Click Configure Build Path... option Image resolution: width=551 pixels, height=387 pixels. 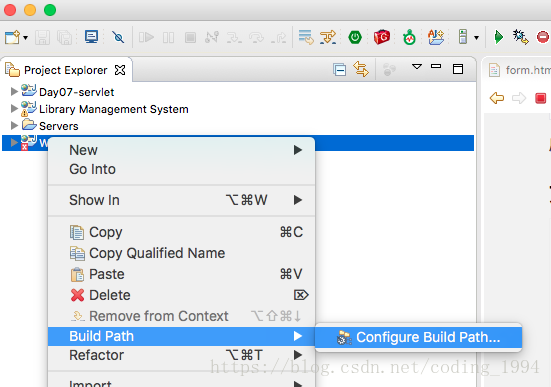coord(418,337)
